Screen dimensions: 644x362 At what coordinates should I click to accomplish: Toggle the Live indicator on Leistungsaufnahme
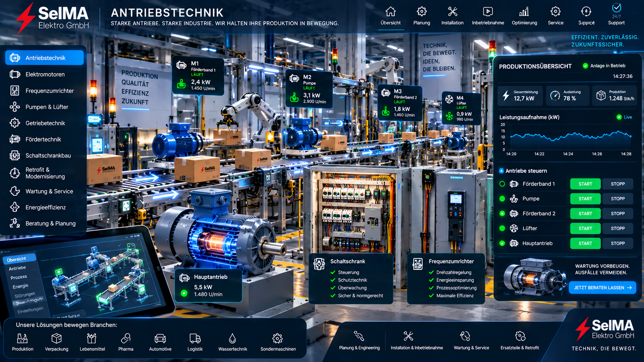click(x=619, y=117)
